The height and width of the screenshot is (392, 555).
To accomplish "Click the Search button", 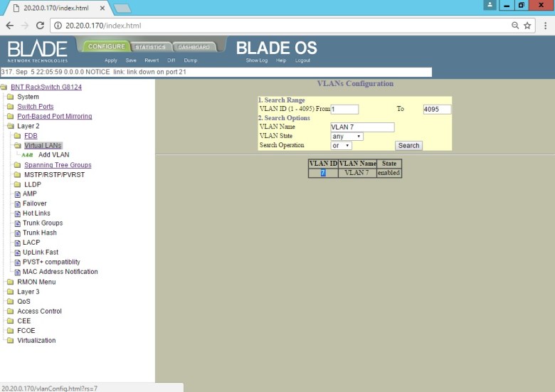I will click(408, 145).
